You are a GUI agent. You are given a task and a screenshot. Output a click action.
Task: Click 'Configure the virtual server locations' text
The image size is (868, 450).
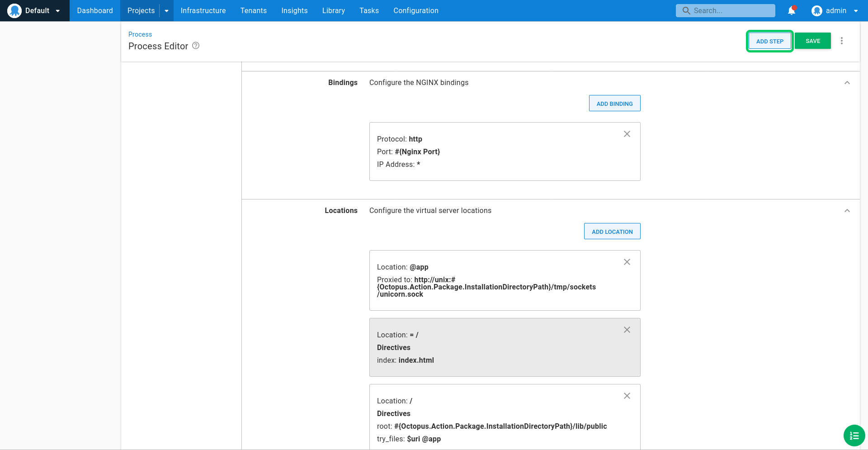pyautogui.click(x=430, y=210)
